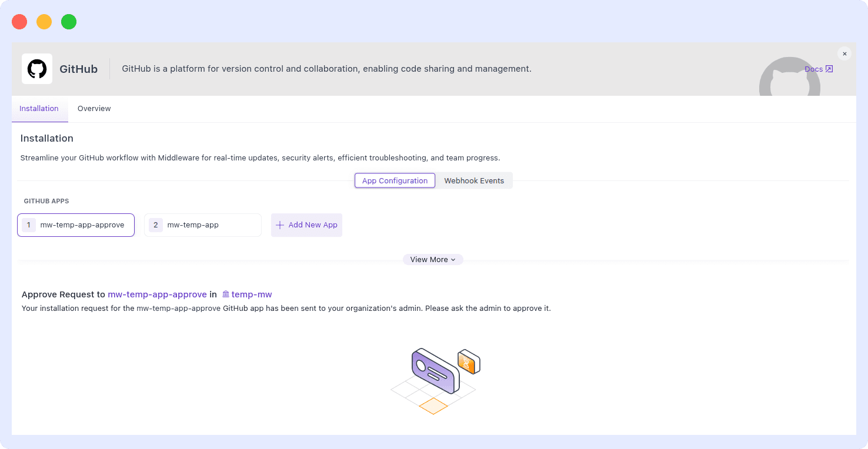The height and width of the screenshot is (449, 868).
Task: Click the GitHub octocat logo
Action: click(36, 68)
